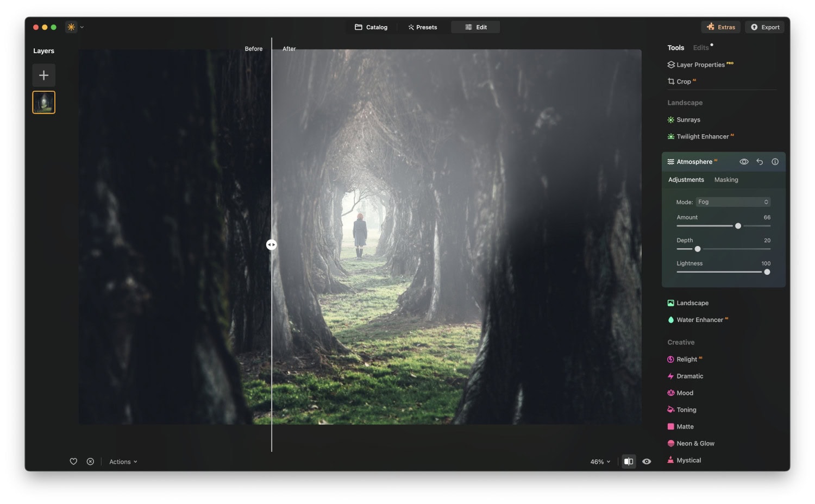Mark the photo as favorite with the heart

point(73,461)
